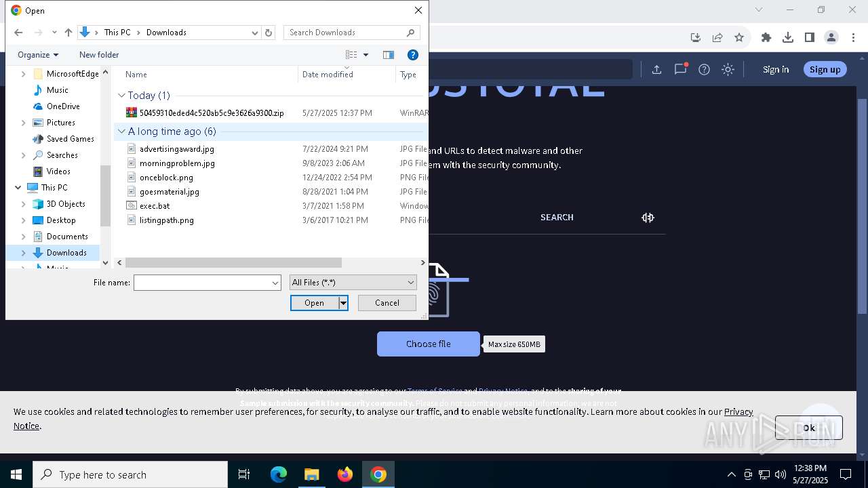The image size is (868, 488).
Task: Open Microsoft Edge from taskbar
Action: pos(279,474)
